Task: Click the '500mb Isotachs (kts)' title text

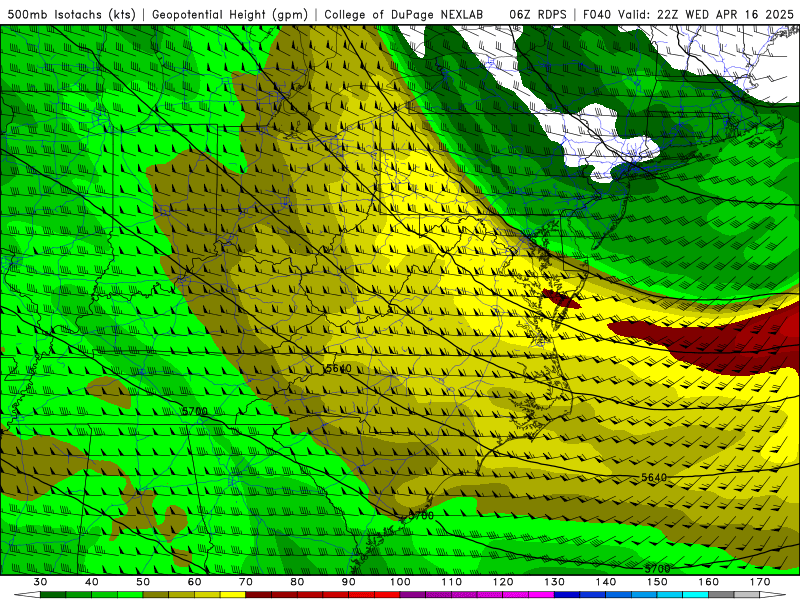Action: coord(72,14)
